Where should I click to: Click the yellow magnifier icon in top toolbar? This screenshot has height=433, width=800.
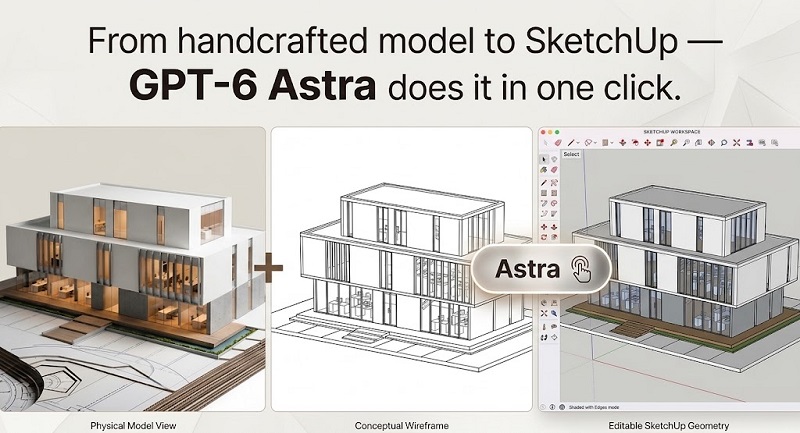[674, 143]
